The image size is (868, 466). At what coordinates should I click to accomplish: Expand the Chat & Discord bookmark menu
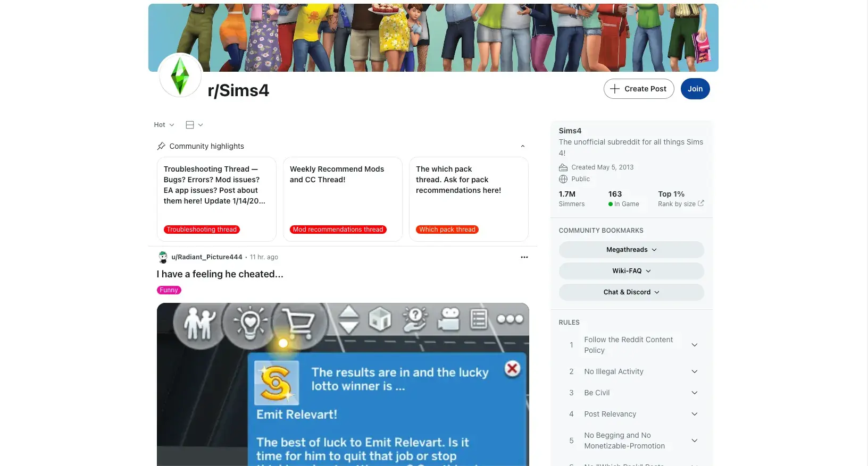[631, 292]
